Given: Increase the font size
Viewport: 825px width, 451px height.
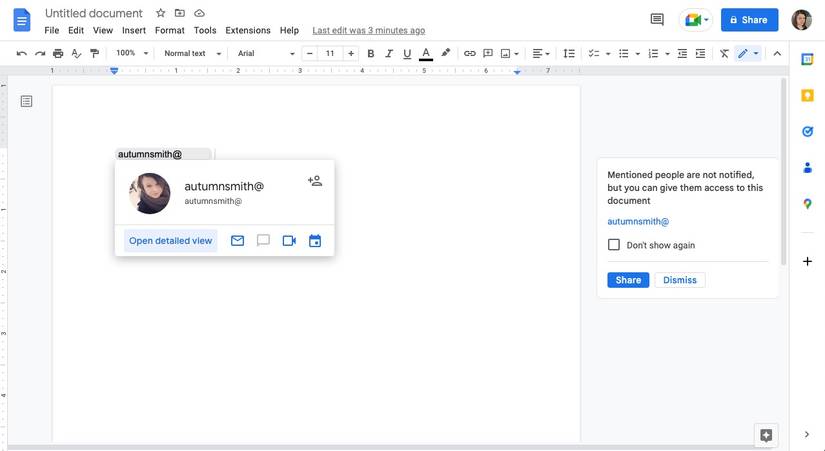Looking at the screenshot, I should pos(351,53).
